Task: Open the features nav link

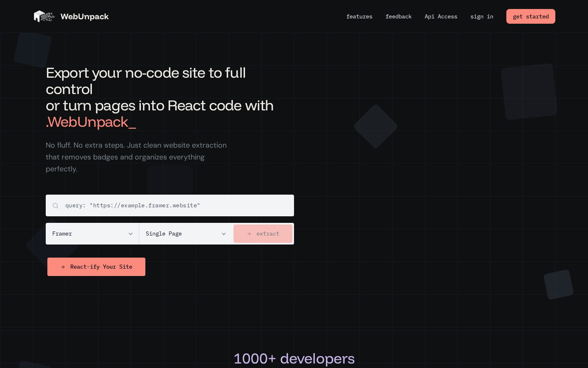Action: 359,16
